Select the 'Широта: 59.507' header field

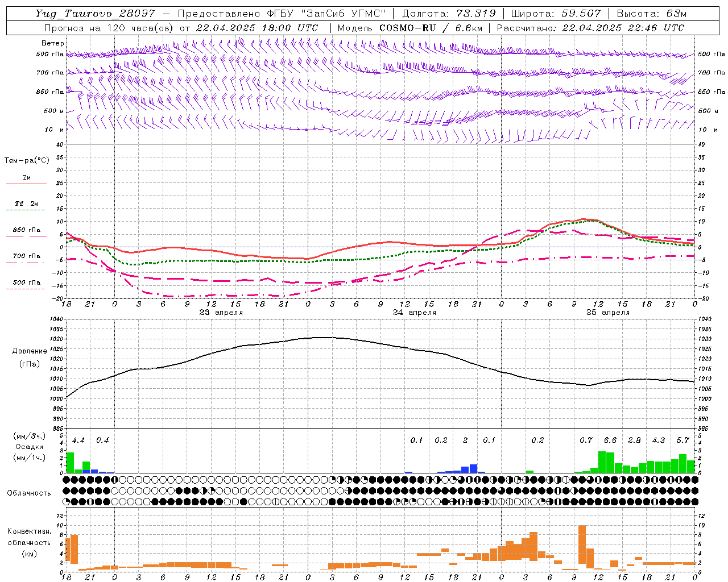pyautogui.click(x=556, y=14)
